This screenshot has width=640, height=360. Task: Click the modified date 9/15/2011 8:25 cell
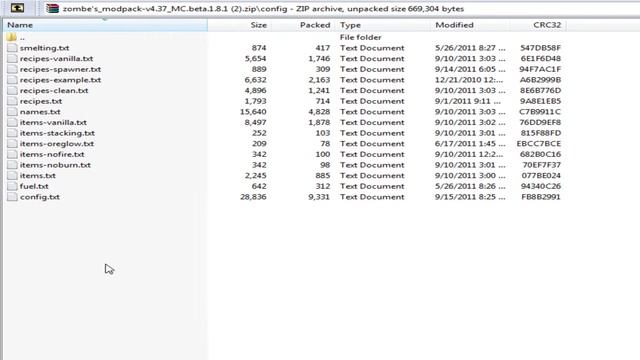(470, 197)
